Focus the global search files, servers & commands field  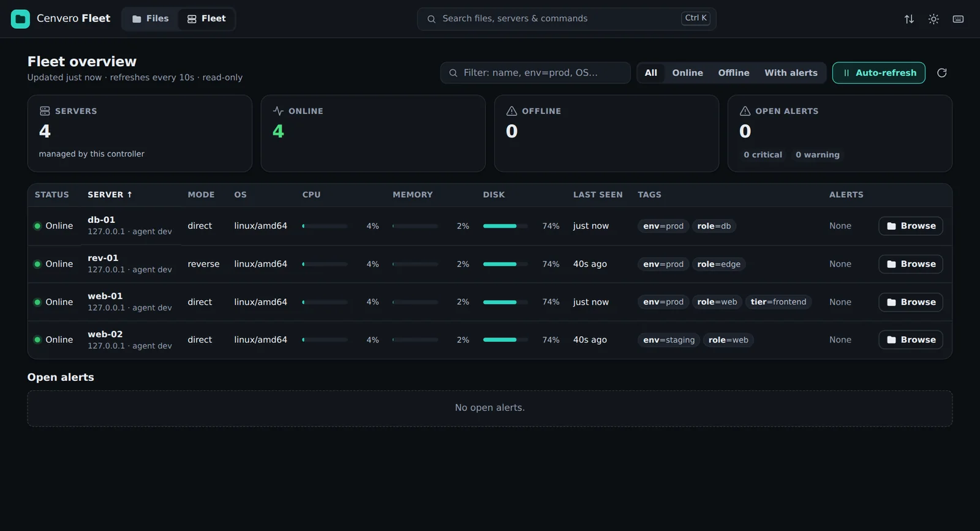[x=567, y=19]
